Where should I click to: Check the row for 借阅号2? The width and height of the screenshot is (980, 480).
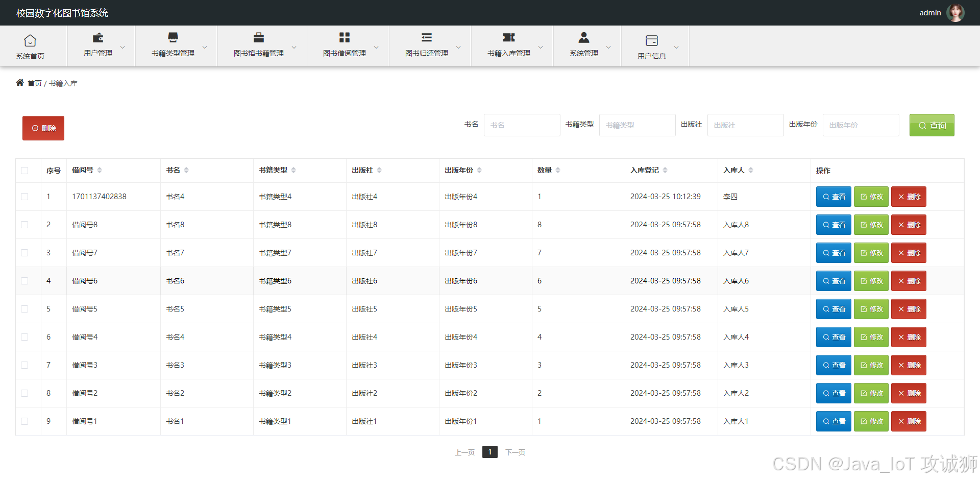[24, 393]
